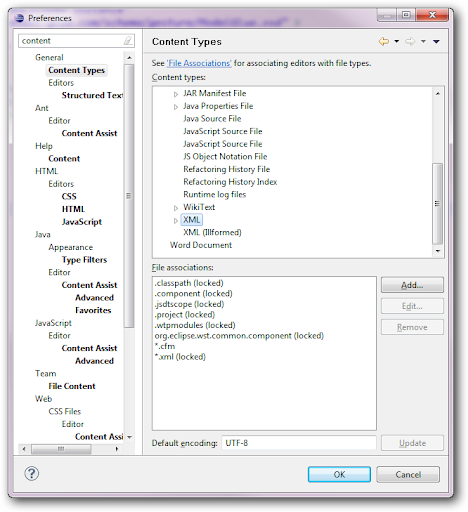The width and height of the screenshot is (468, 512).
Task: Select Type Filters under Java Appearance
Action: (84, 260)
